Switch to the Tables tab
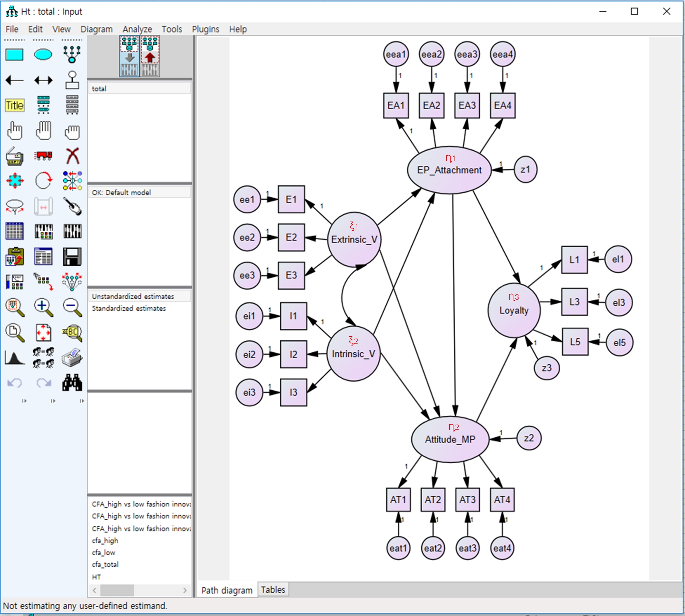Viewport: 685px width, 616px height. point(273,590)
